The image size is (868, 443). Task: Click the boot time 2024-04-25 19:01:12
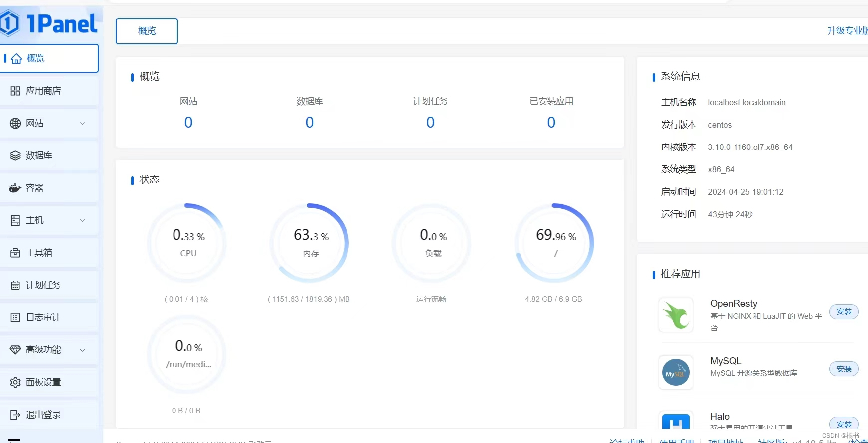(746, 192)
